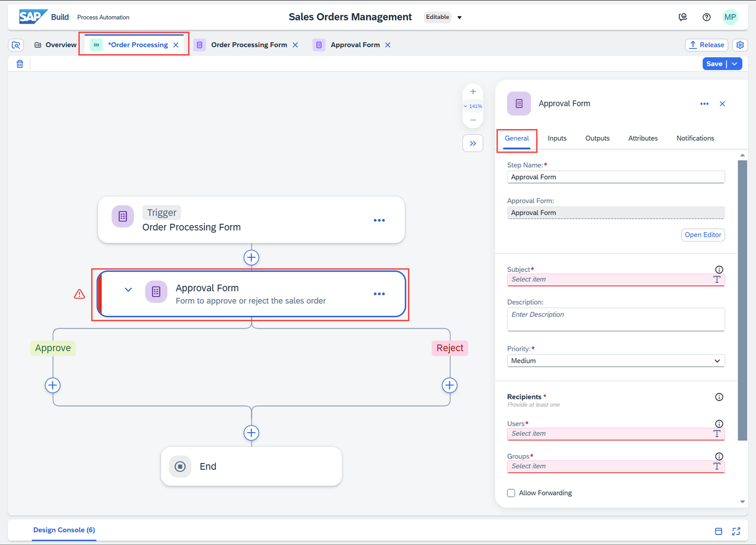Zoom out on the process canvas
This screenshot has width=756, height=545.
click(473, 120)
